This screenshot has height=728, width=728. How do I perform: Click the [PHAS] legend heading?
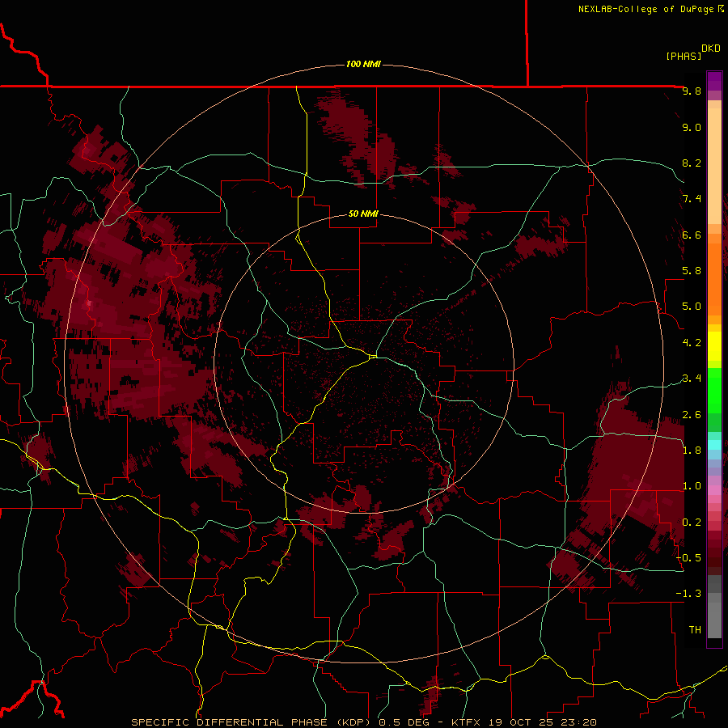(x=684, y=56)
